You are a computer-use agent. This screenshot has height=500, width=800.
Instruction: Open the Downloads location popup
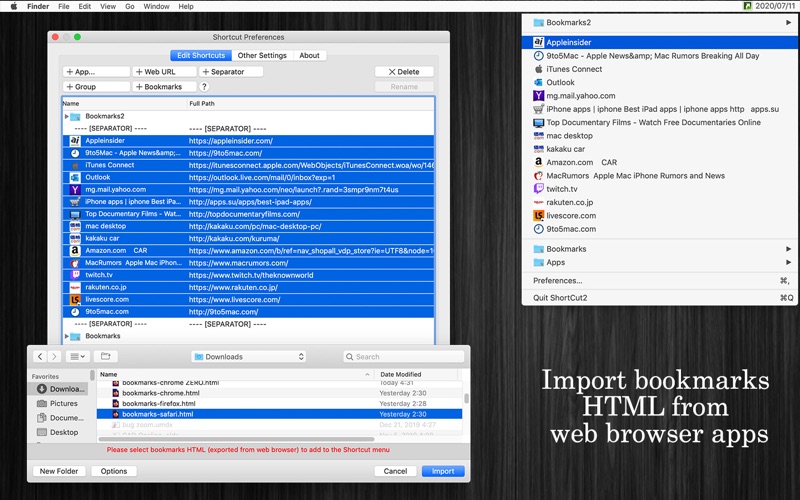(249, 357)
